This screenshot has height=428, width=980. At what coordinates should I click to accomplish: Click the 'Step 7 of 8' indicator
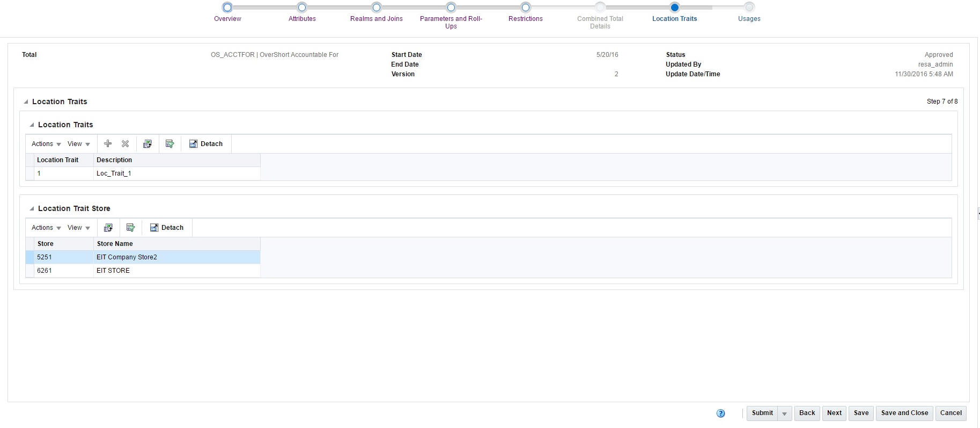coord(942,101)
